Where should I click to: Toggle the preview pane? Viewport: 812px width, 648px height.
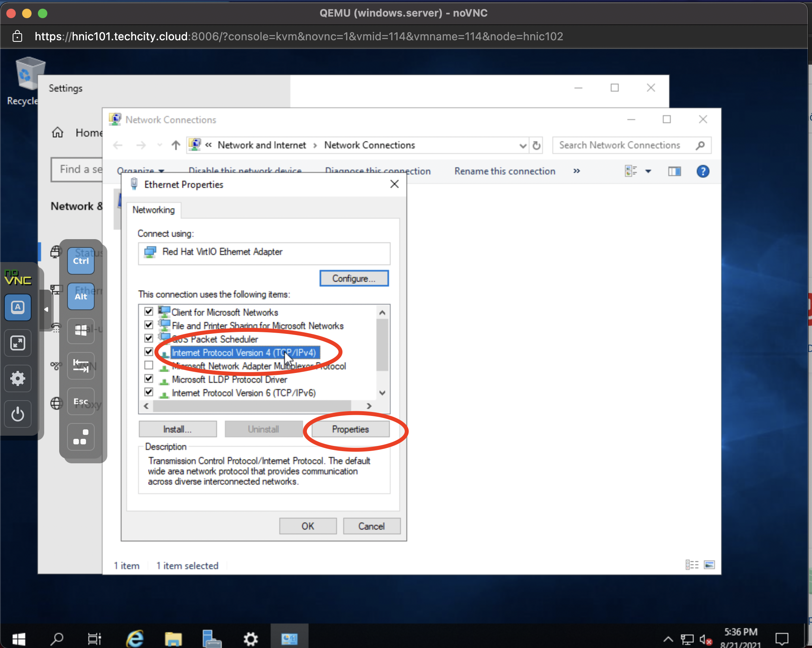pos(674,171)
